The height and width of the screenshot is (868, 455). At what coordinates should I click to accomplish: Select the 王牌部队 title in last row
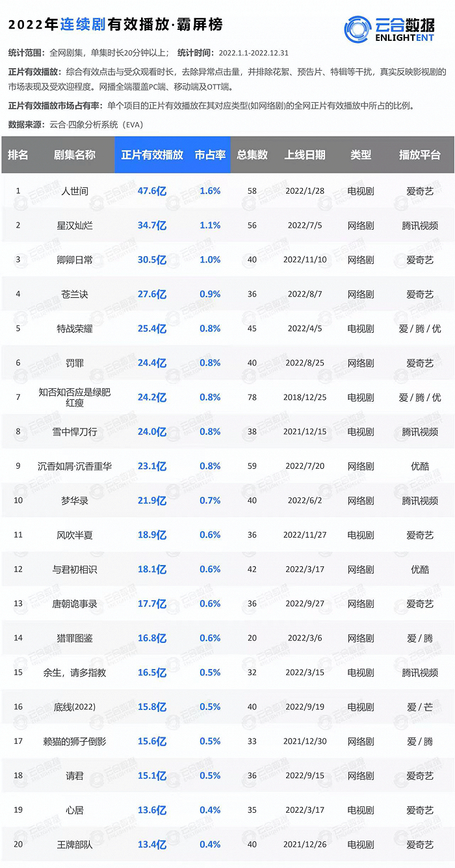[75, 845]
